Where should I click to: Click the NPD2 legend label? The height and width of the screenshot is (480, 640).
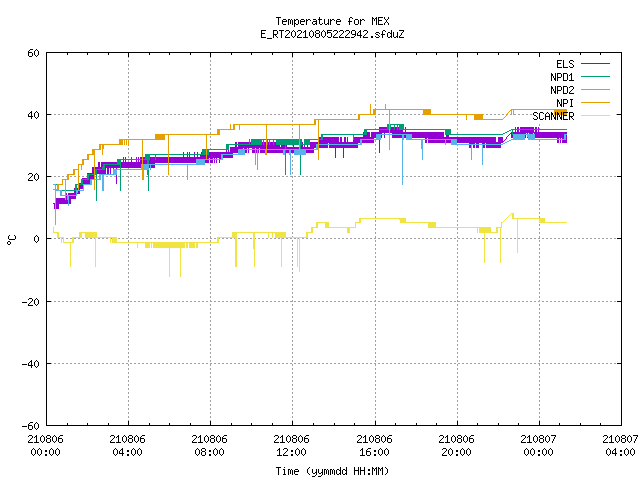click(562, 90)
